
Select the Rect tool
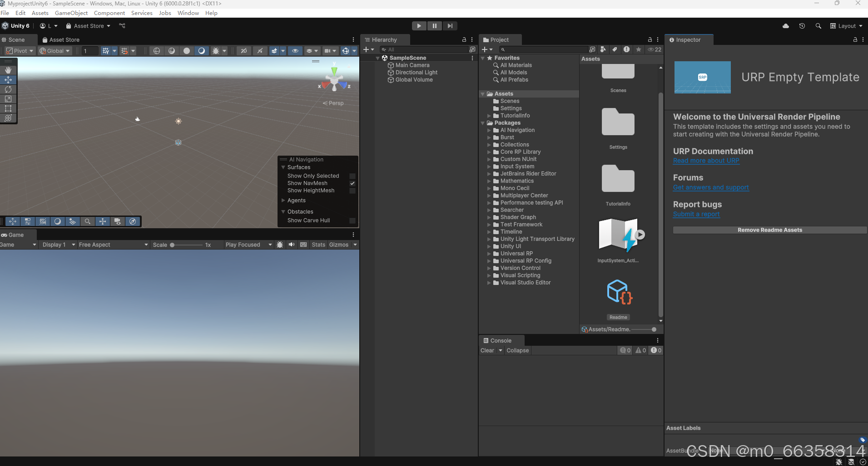coord(8,108)
